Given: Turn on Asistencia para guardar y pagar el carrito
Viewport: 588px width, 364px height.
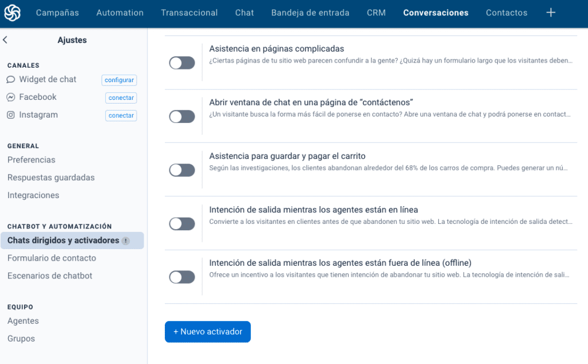Looking at the screenshot, I should click(182, 170).
